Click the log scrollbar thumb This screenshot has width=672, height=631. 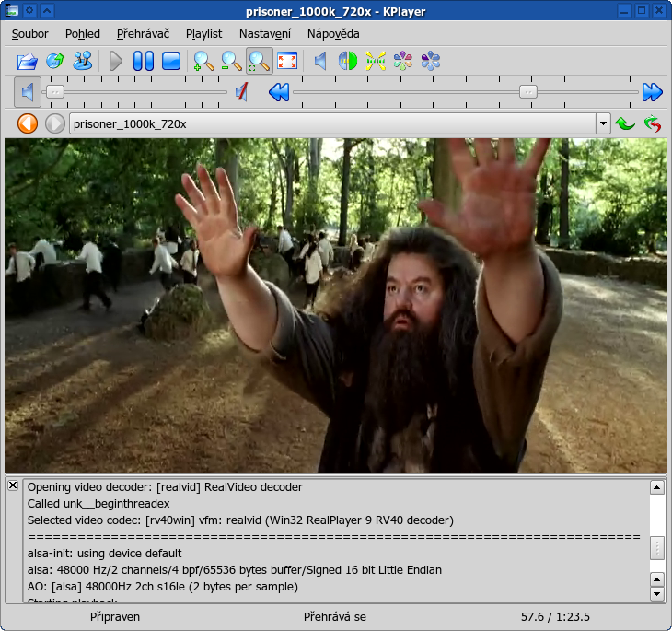click(657, 548)
